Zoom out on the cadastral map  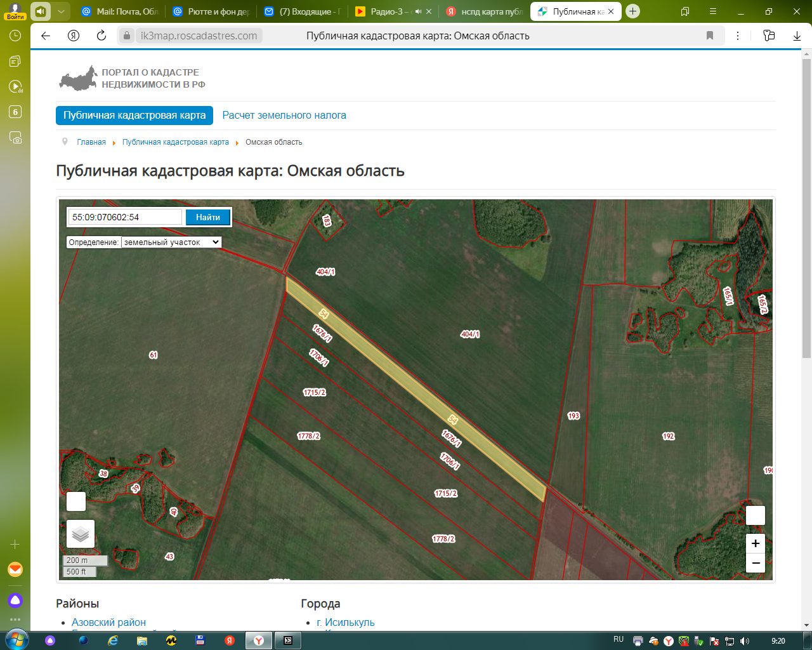pyautogui.click(x=755, y=563)
